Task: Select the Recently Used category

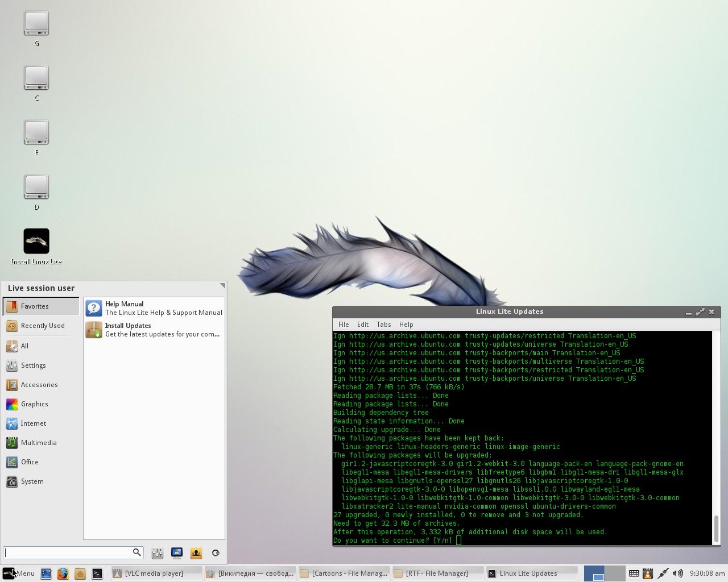Action: point(41,326)
